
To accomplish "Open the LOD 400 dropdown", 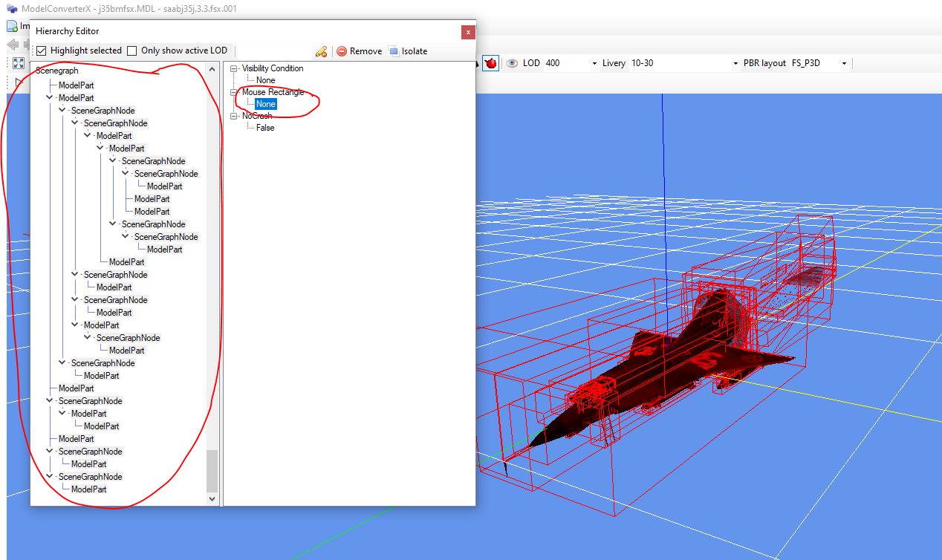I will pos(594,64).
